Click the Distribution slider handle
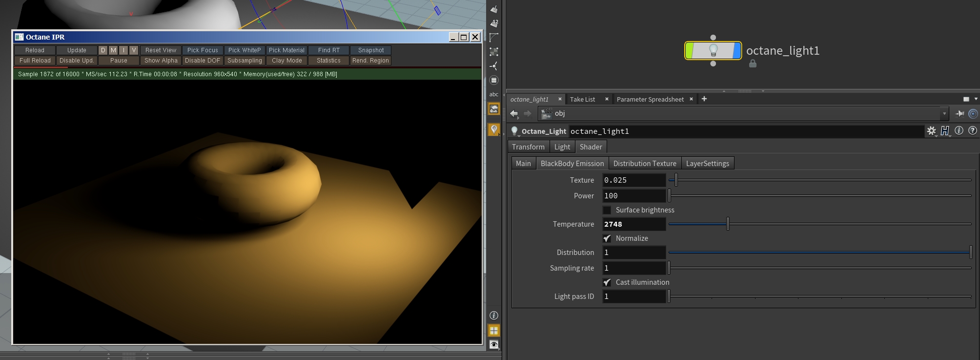The height and width of the screenshot is (360, 980). click(971, 253)
